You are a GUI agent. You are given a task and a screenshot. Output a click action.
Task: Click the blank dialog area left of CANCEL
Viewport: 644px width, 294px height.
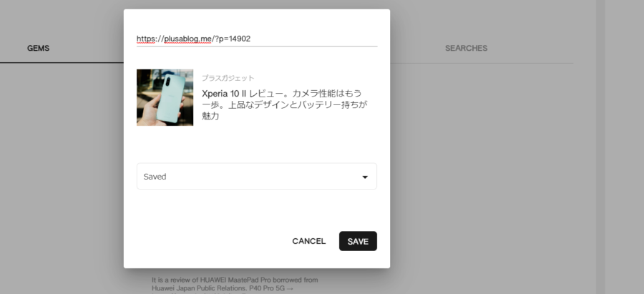(x=208, y=241)
